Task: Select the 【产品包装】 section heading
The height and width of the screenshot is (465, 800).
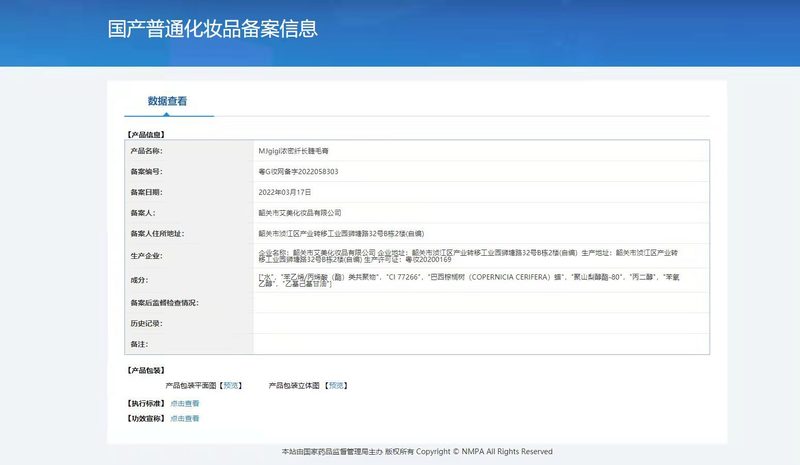Action: pyautogui.click(x=146, y=371)
